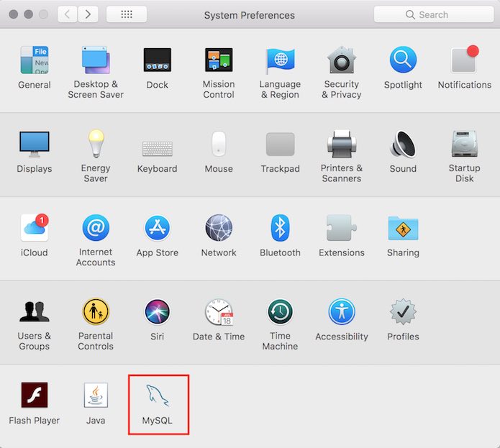Launch the Time Machine preferences

pyautogui.click(x=280, y=313)
